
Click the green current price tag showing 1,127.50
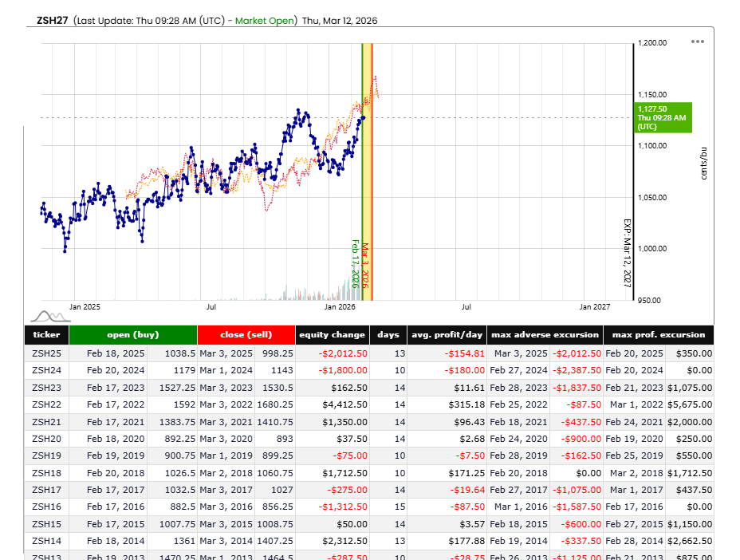[x=663, y=116]
